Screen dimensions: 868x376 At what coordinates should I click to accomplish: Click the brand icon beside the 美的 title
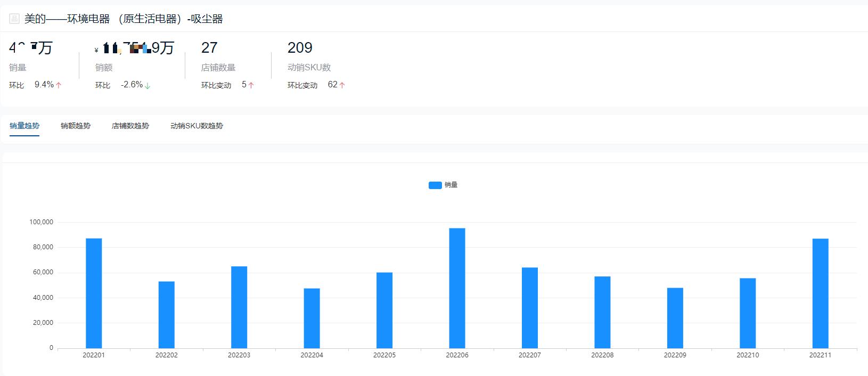click(14, 19)
